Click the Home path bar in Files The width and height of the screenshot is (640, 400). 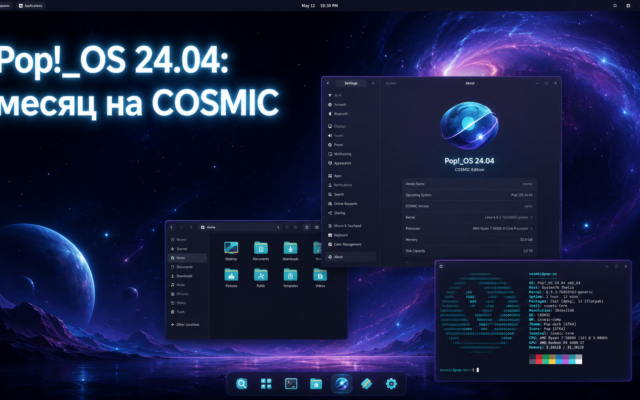click(x=240, y=227)
